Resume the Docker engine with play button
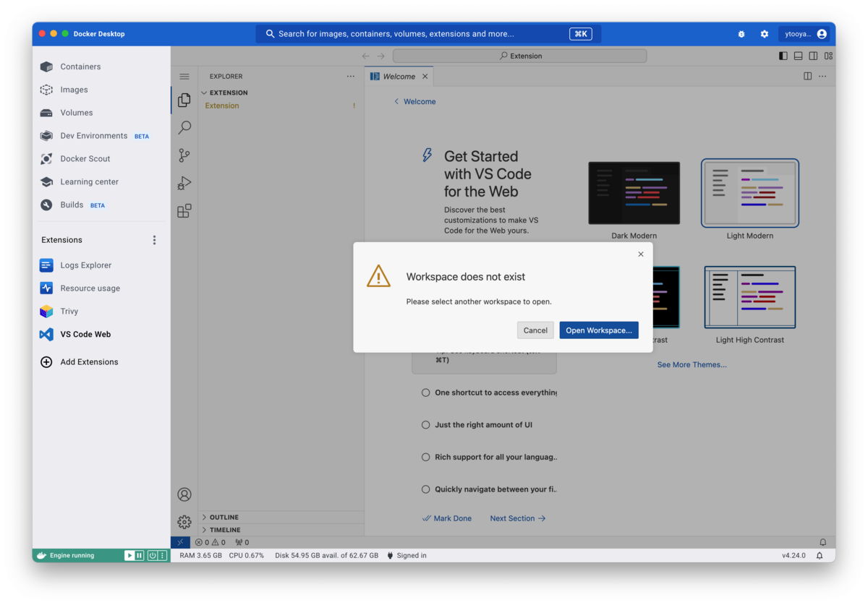Viewport: 868px width, 605px height. pyautogui.click(x=129, y=556)
